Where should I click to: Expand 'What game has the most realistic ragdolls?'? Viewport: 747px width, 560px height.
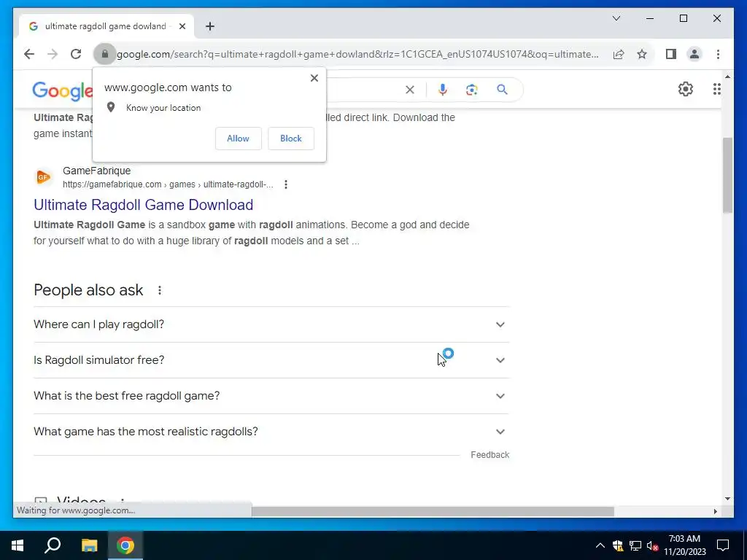271,432
